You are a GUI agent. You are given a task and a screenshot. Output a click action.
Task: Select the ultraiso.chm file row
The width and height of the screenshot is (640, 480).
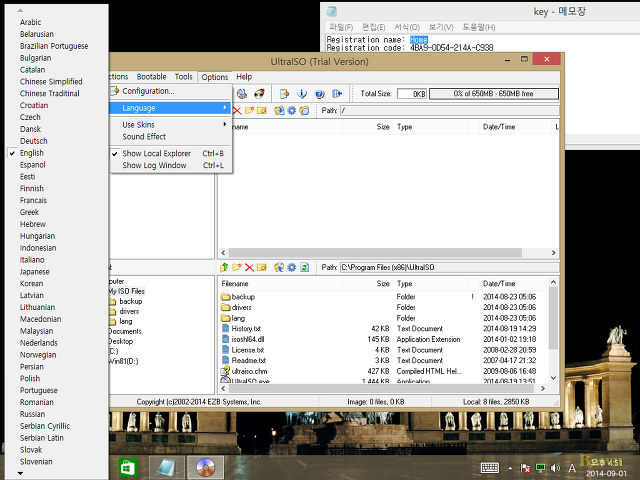point(383,371)
